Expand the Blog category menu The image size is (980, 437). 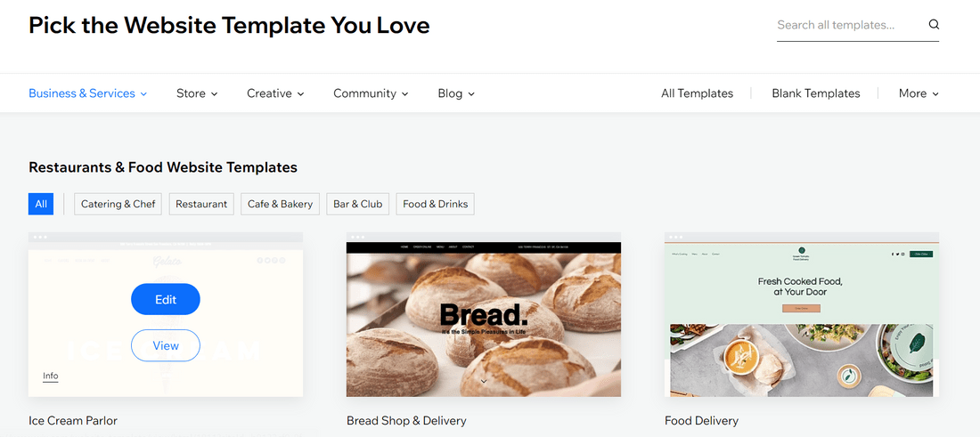click(x=456, y=93)
